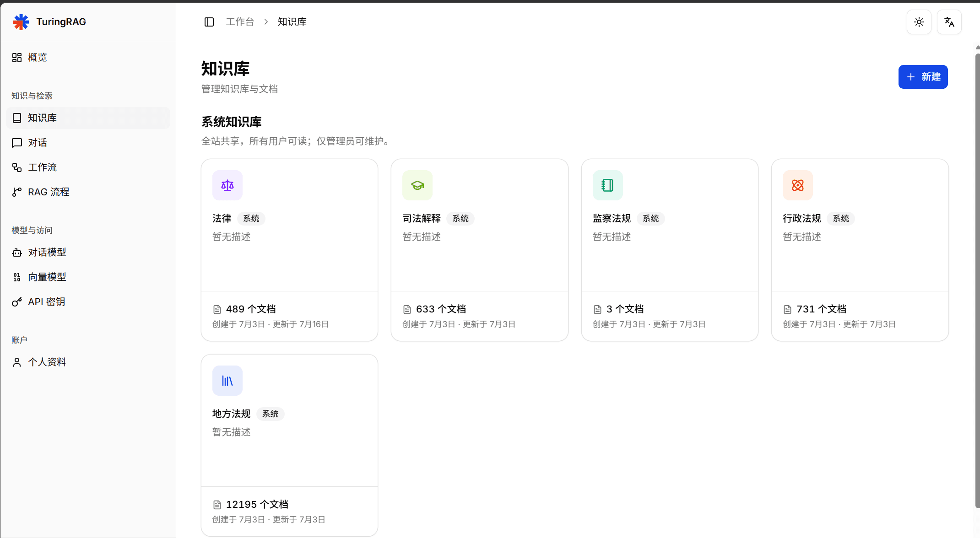Image resolution: width=980 pixels, height=538 pixels.
Task: Click the TuringRAG brand name
Action: pos(61,22)
